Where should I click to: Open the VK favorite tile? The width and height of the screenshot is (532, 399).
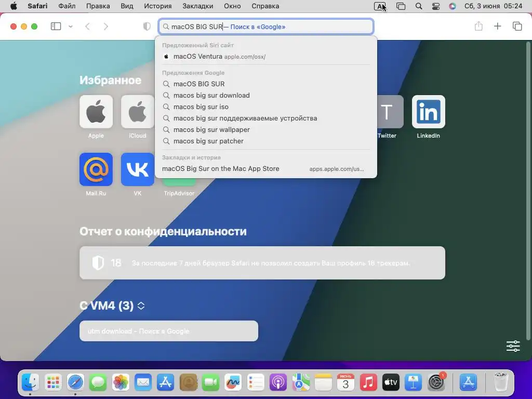coord(137,169)
